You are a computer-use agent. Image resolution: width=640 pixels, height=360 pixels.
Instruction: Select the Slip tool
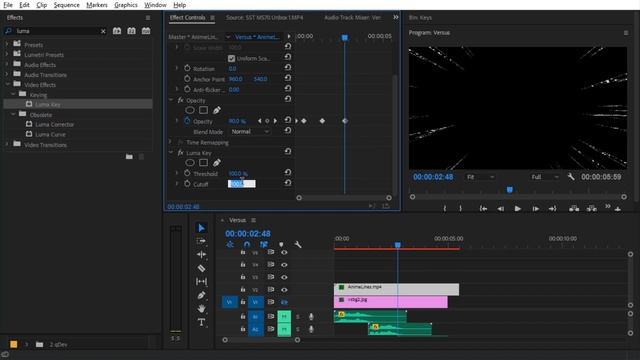click(201, 282)
